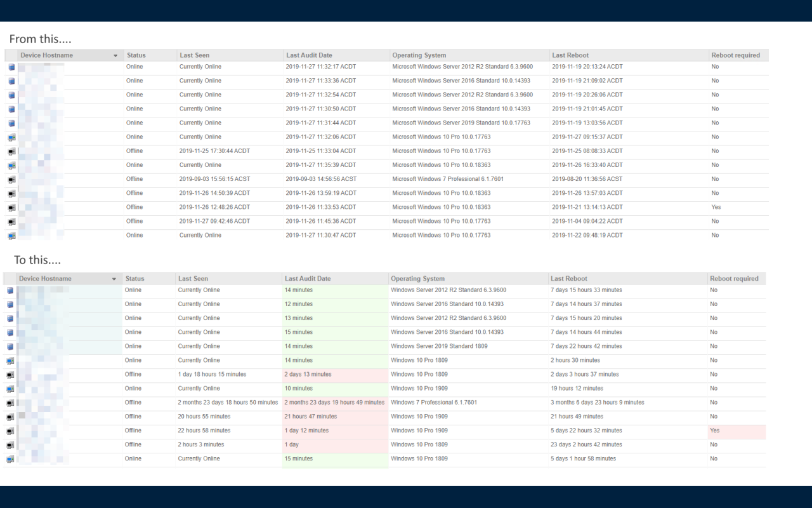Click server icon in row rebooted 7 days 15 hours 20 minutes
Screen dimensions: 812x508
click(x=10, y=318)
